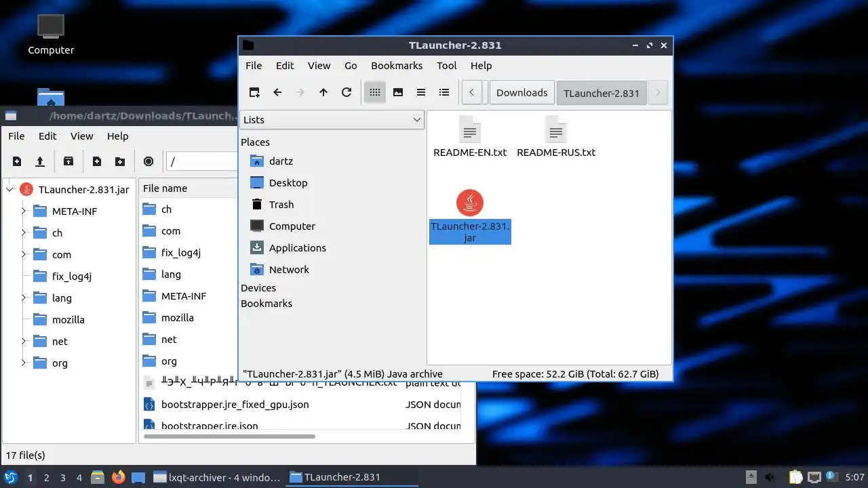The height and width of the screenshot is (488, 868).
Task: Go back using the left arrow button
Action: (277, 92)
